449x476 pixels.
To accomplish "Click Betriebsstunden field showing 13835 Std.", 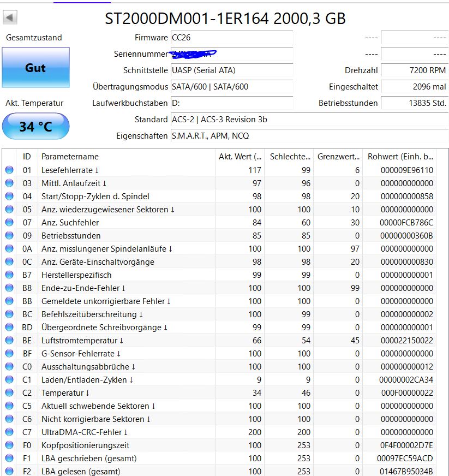I will 415,103.
